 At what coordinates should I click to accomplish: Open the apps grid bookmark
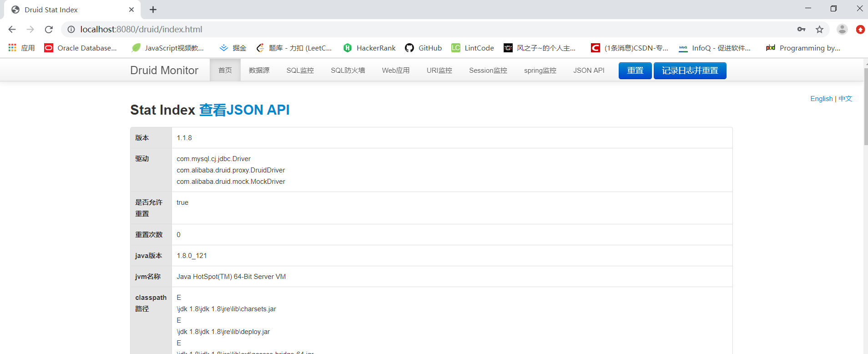pyautogui.click(x=21, y=48)
